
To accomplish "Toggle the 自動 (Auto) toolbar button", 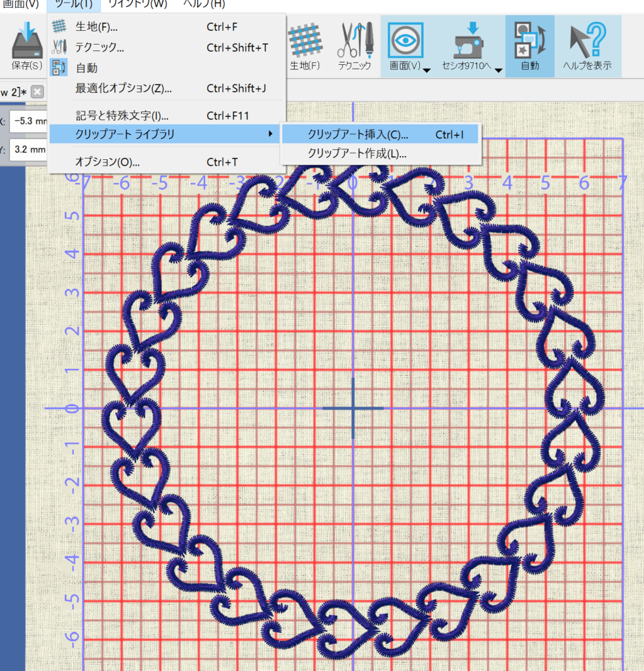I will pos(529,46).
